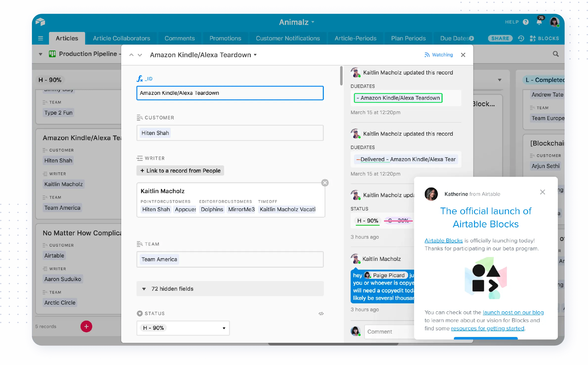Switch to the Article Collaborators tab
Screen dimensions: 588x365
[121, 38]
